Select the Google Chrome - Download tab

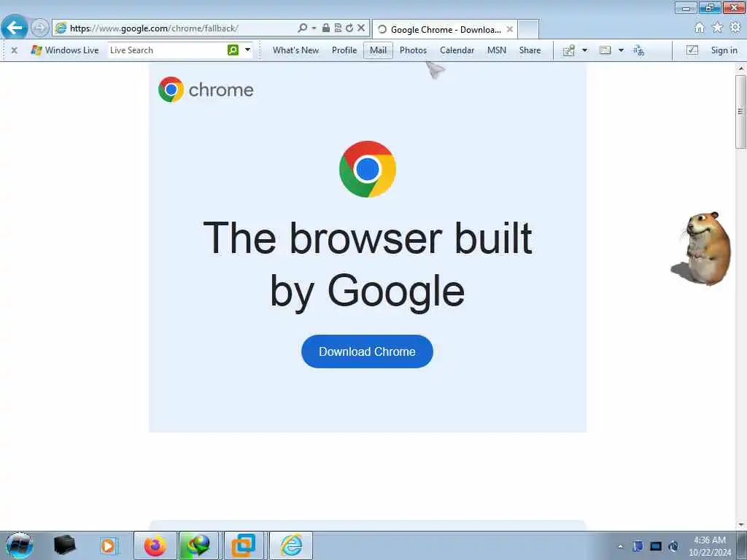445,29
